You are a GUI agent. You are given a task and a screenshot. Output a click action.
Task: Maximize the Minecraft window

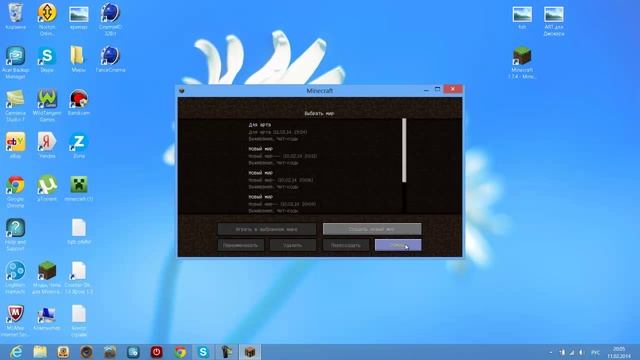(x=437, y=89)
